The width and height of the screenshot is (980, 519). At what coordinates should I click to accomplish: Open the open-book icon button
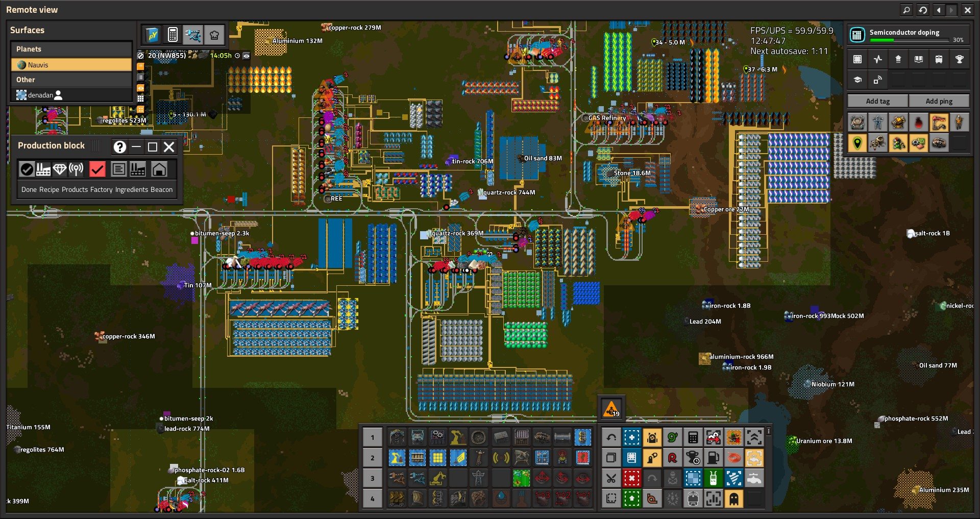pyautogui.click(x=919, y=59)
